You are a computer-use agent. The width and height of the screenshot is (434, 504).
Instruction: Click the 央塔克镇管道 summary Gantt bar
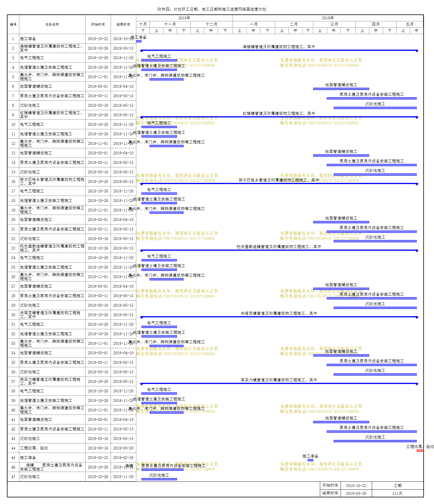pyautogui.click(x=279, y=317)
